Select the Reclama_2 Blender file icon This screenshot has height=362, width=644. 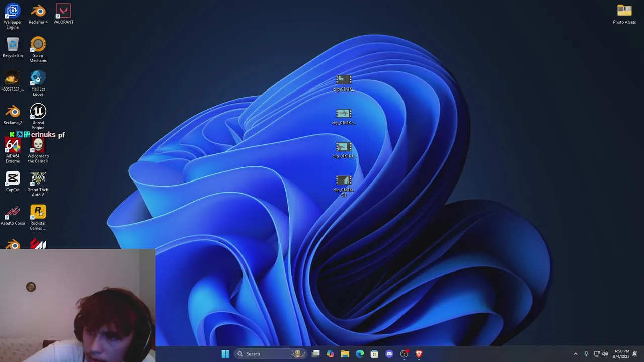pyautogui.click(x=13, y=115)
